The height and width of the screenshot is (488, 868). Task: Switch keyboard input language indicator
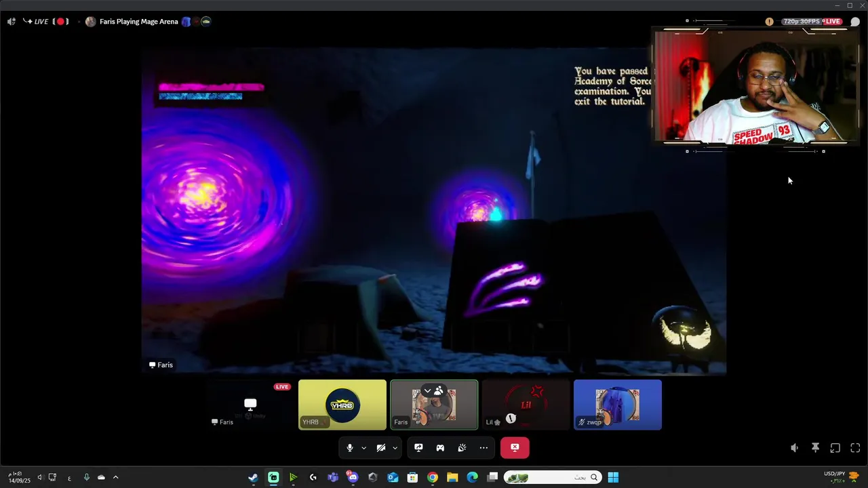click(x=69, y=477)
